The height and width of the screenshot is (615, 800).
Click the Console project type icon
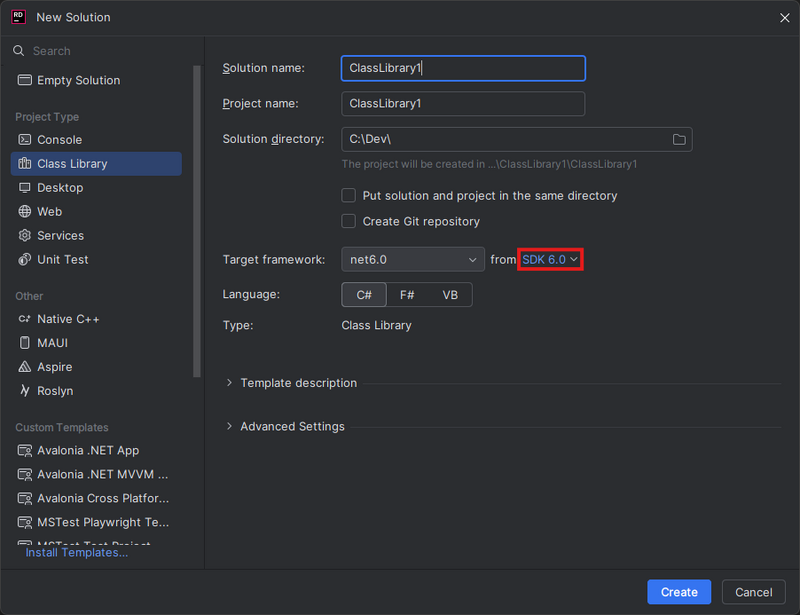pos(24,139)
